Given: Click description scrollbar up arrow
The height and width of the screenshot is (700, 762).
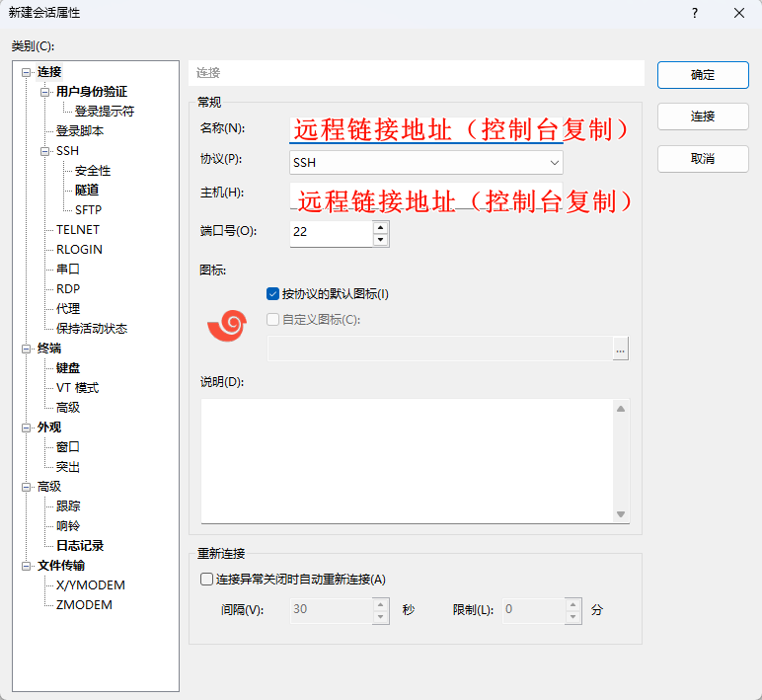Looking at the screenshot, I should pos(621,409).
